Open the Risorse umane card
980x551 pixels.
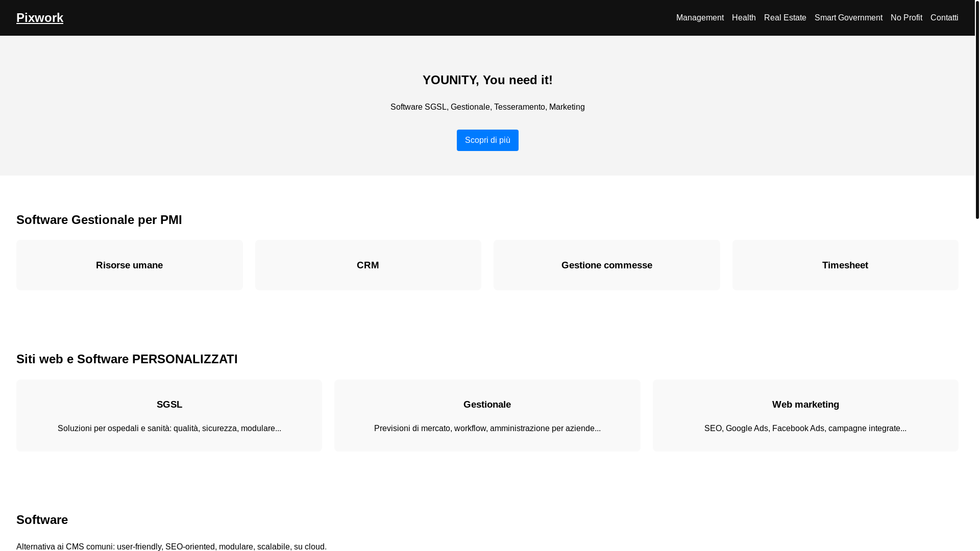coord(130,265)
